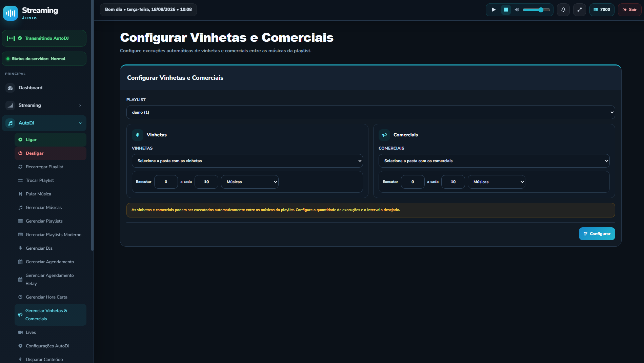
Task: Click the Gerenciar Músicas note icon
Action: point(20,208)
